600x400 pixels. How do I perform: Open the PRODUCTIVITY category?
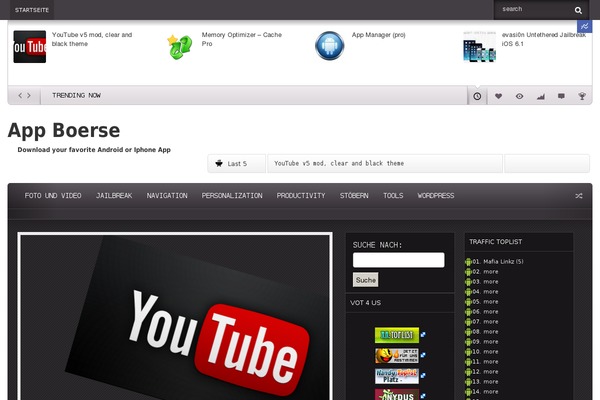301,196
